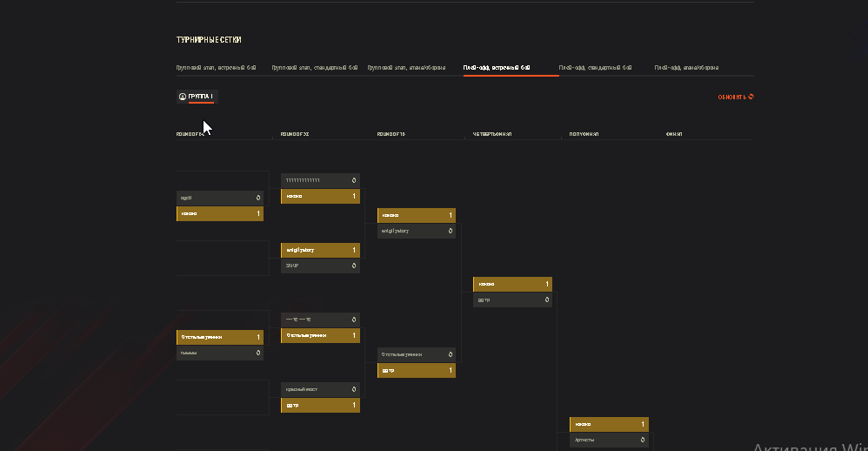Select the Группа 1 group label

coord(201,96)
